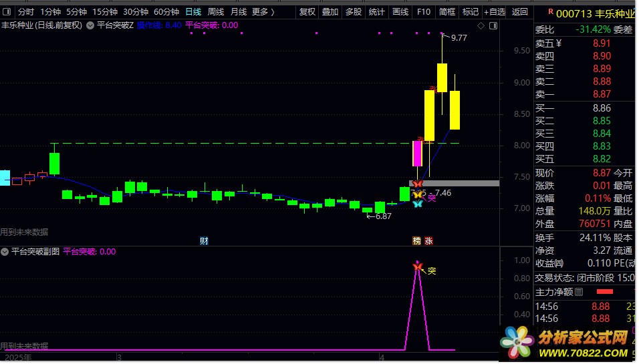639x364 pixels.
Task: Add stock via +自选 button
Action: (x=495, y=12)
